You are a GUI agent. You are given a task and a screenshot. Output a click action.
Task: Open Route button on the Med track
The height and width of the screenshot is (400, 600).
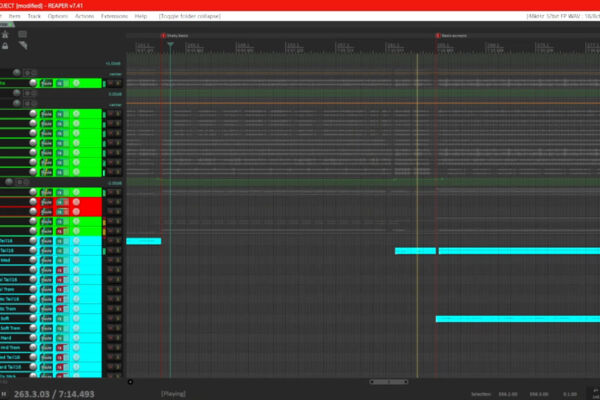[47, 260]
